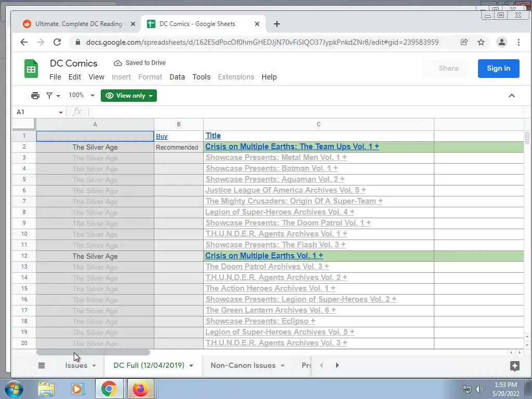Open the View only dropdown

click(x=129, y=96)
